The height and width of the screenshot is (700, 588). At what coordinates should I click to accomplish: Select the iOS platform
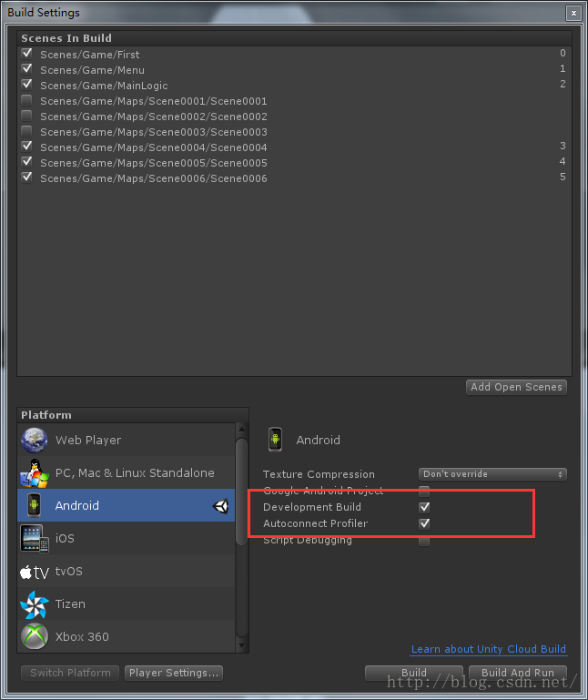click(126, 538)
